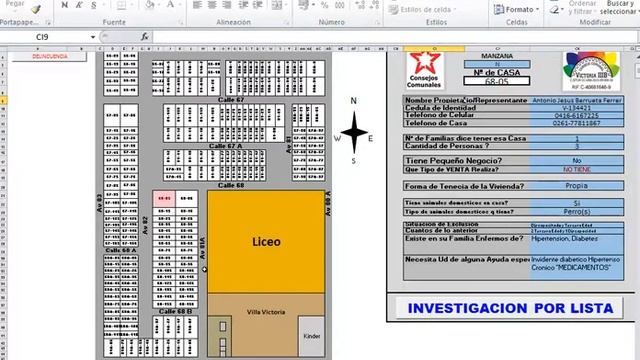Click the 'Propia' tenencia value cell
Screen dimensions: 640x360
click(x=576, y=186)
